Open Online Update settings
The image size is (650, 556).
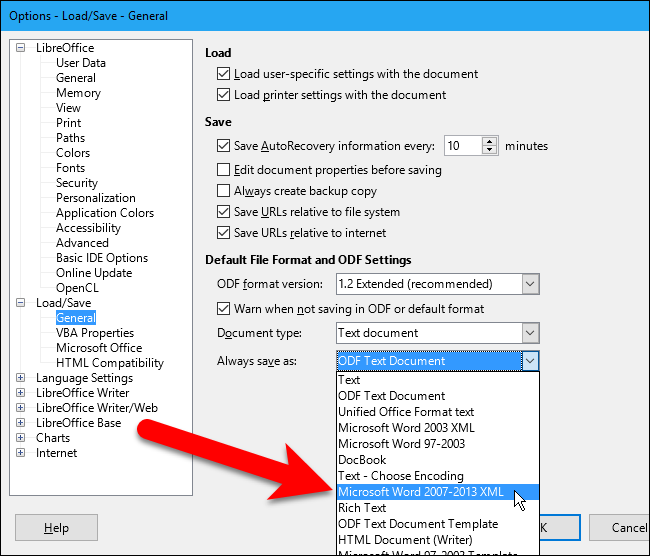(x=94, y=273)
